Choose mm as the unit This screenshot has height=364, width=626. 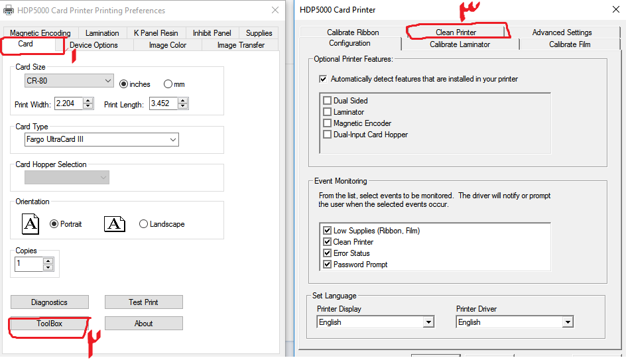tap(168, 84)
